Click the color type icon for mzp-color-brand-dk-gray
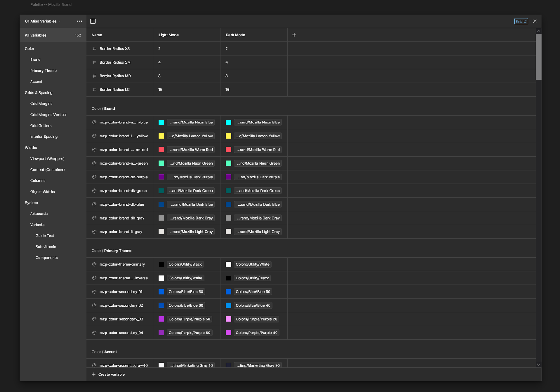The width and height of the screenshot is (560, 392). (94, 218)
